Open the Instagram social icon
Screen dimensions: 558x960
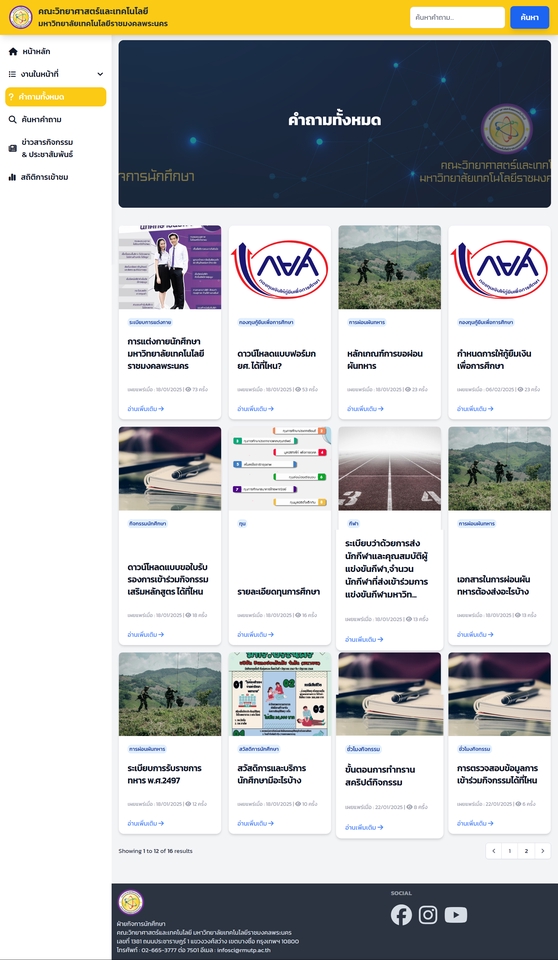[428, 915]
